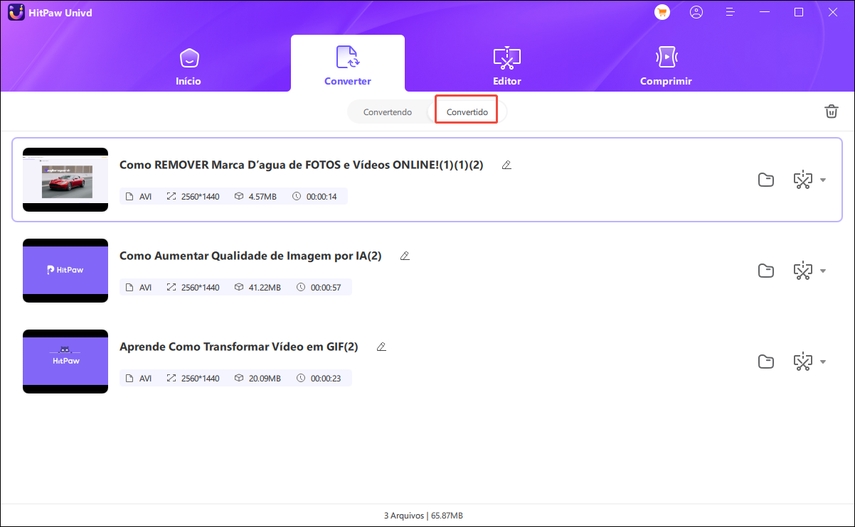The width and height of the screenshot is (855, 527).
Task: Open the Comprimir tab
Action: 666,66
